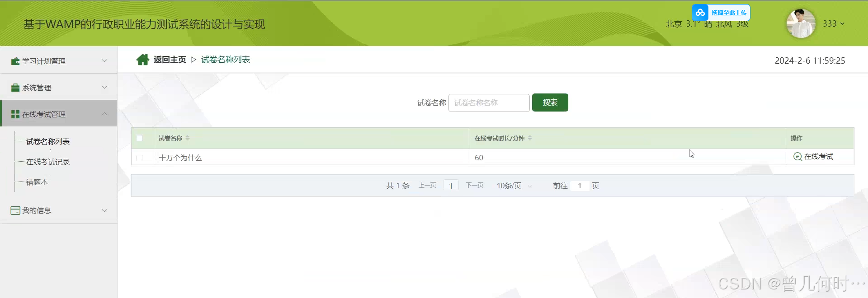Open 系统管理 menu item

coord(59,87)
